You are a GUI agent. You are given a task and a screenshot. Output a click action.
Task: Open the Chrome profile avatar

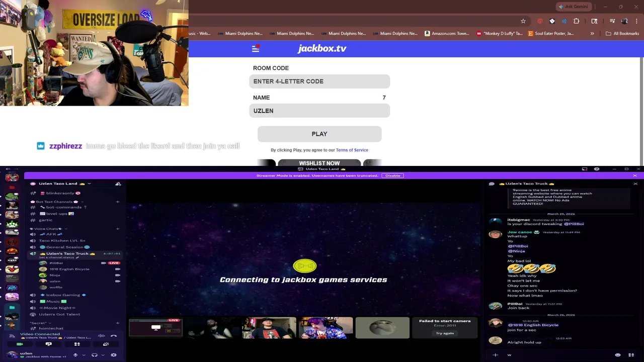624,21
